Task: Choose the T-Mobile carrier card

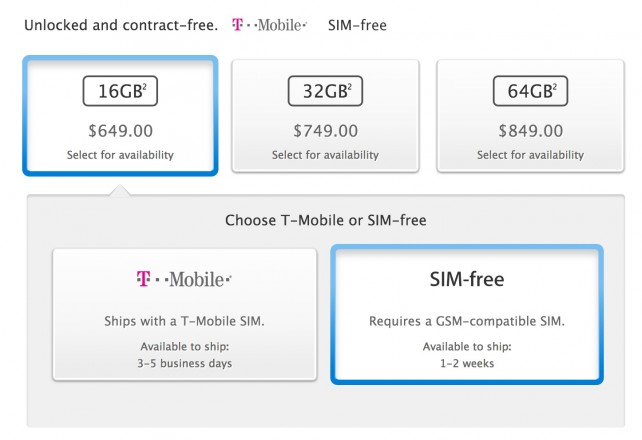Action: (185, 314)
